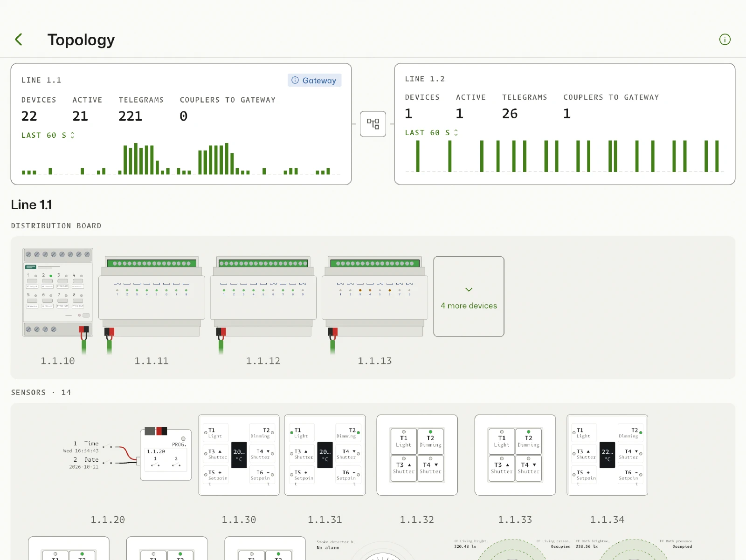Toggle T2 Dimming on sensor 1.1.31
746x560 pixels.
click(x=348, y=433)
